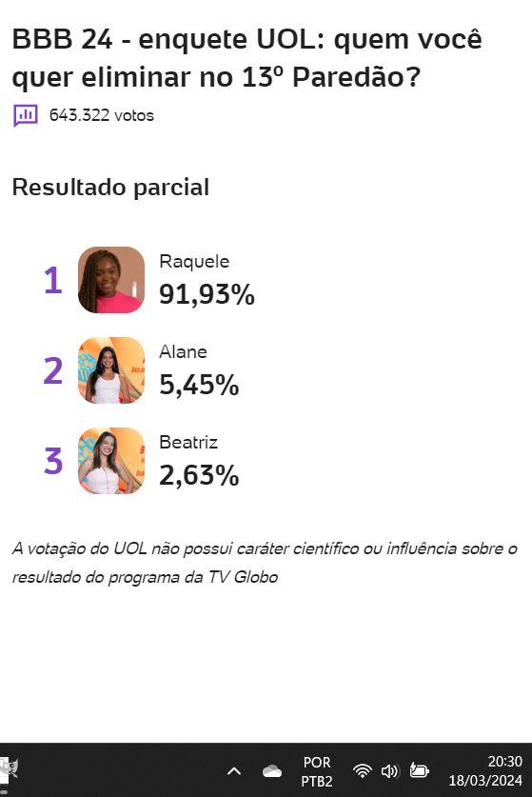Click Raquele's 91,93% result

click(x=207, y=294)
